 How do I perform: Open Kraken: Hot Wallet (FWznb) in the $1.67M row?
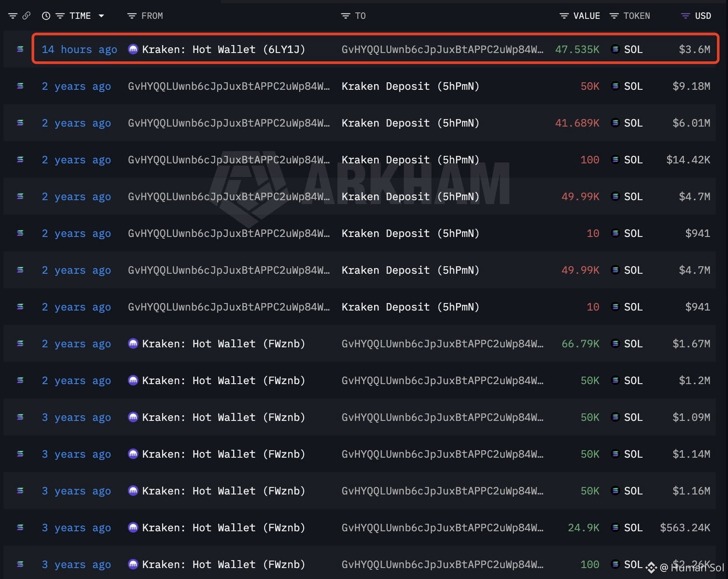pyautogui.click(x=223, y=344)
